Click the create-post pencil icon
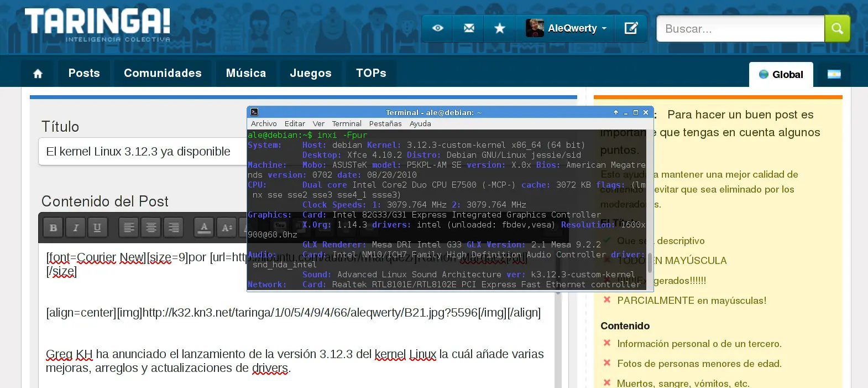The height and width of the screenshot is (388, 868). pyautogui.click(x=631, y=28)
